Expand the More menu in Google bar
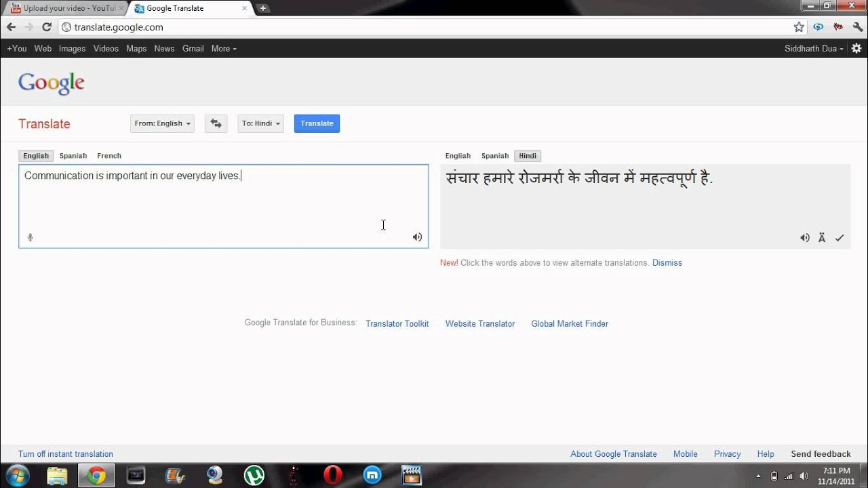This screenshot has height=488, width=868. (224, 49)
